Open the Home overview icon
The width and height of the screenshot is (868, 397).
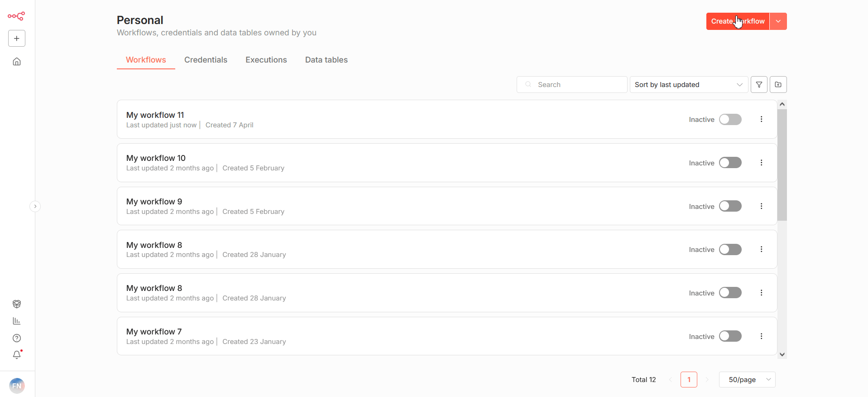click(x=17, y=62)
